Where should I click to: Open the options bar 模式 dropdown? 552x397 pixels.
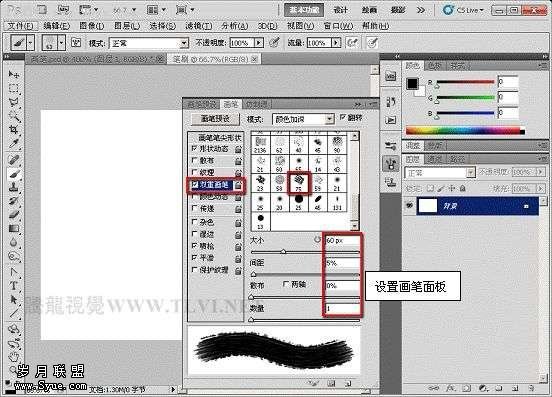point(149,43)
